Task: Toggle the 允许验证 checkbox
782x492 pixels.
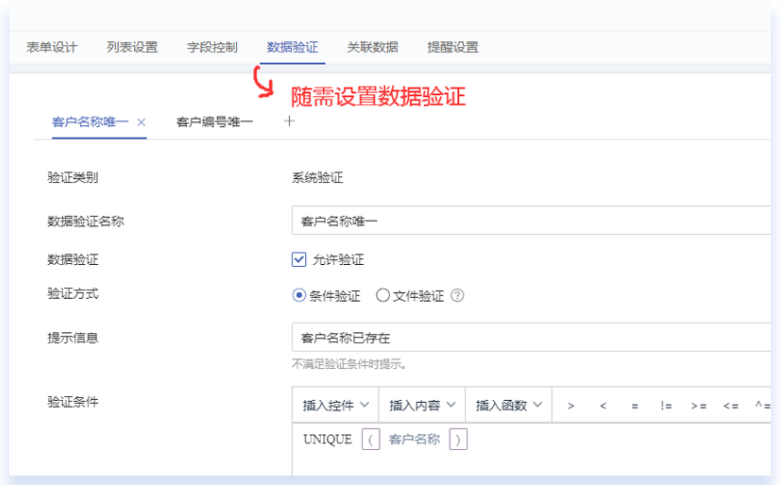Action: pyautogui.click(x=298, y=260)
